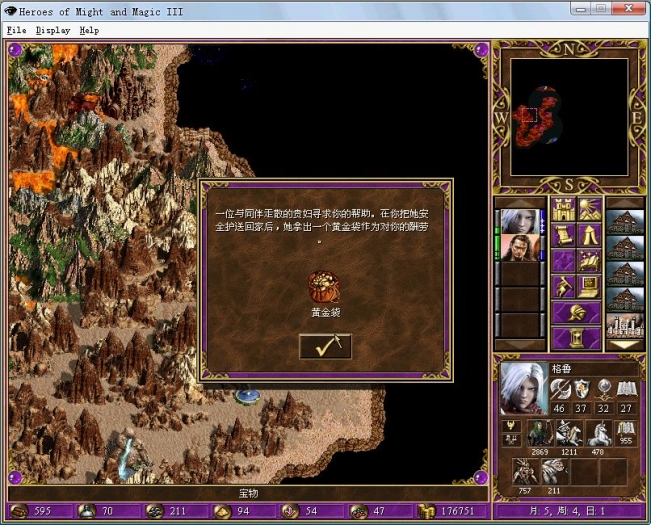The height and width of the screenshot is (525, 651).
Task: Click the morale eagle icon
Action: point(511,426)
